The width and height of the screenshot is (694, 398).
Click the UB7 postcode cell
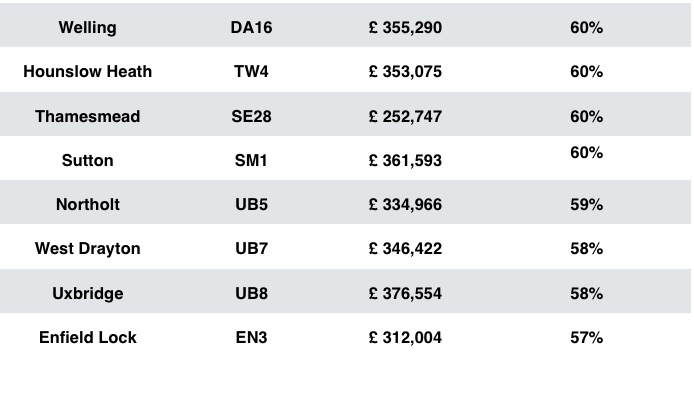pyautogui.click(x=251, y=248)
